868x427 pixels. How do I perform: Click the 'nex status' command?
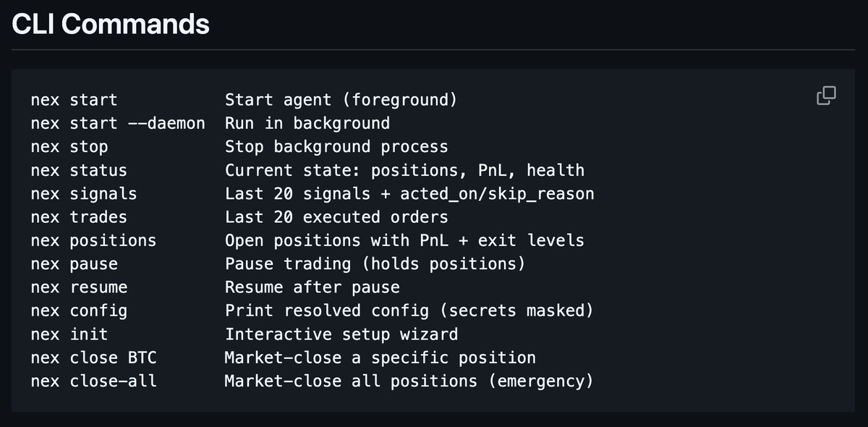click(79, 171)
